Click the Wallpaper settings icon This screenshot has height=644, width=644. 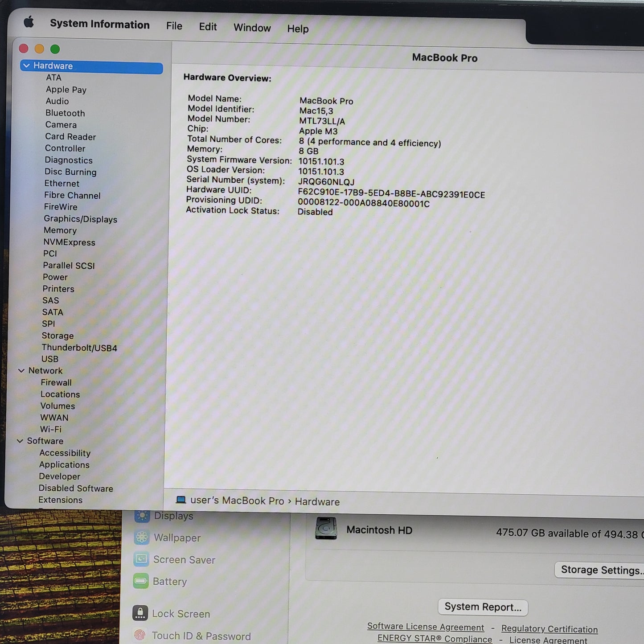142,537
